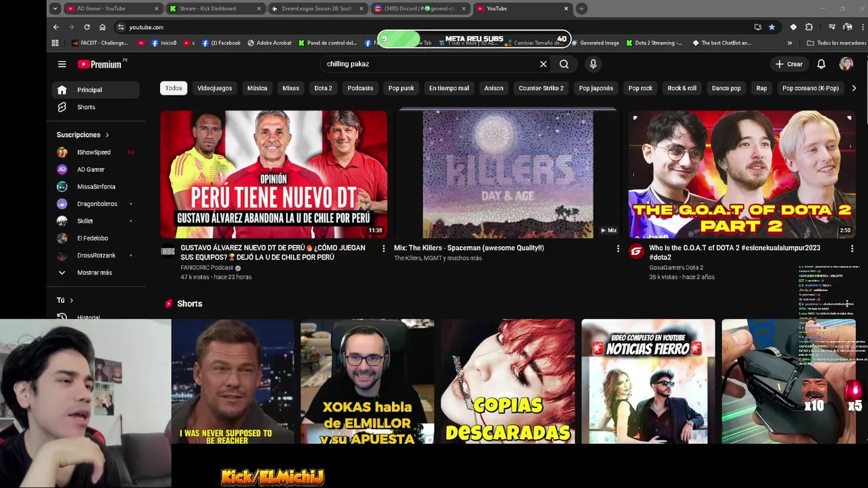This screenshot has width=868, height=488.
Task: Select the En tiempo real chip
Action: pos(449,88)
